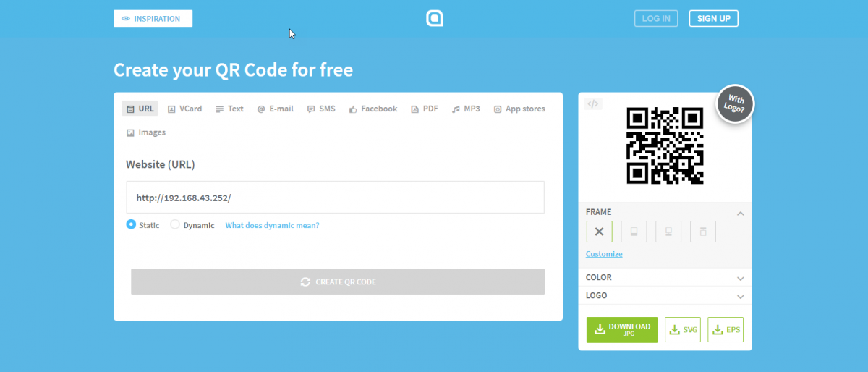
Task: Expand the LOGO section
Action: coord(665,296)
